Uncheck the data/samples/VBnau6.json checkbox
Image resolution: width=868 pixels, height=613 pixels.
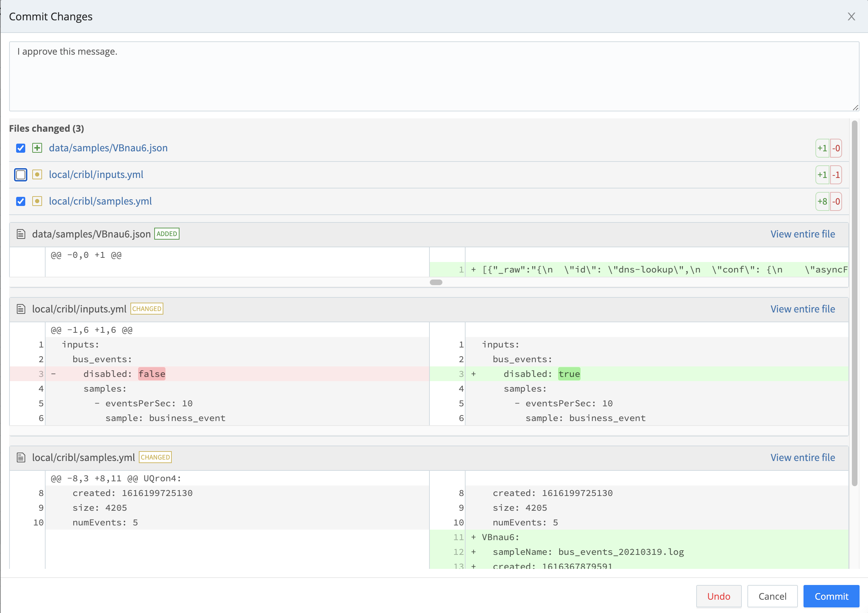pyautogui.click(x=21, y=148)
